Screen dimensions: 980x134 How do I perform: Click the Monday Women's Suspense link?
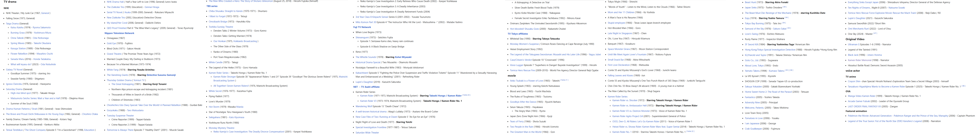tap(525, 44)
